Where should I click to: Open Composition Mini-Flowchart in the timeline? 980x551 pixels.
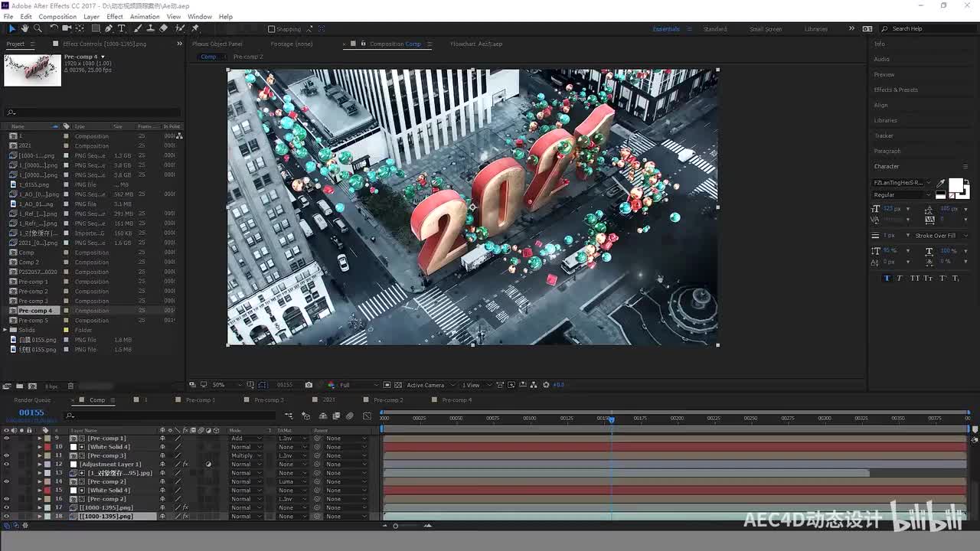pos(289,416)
